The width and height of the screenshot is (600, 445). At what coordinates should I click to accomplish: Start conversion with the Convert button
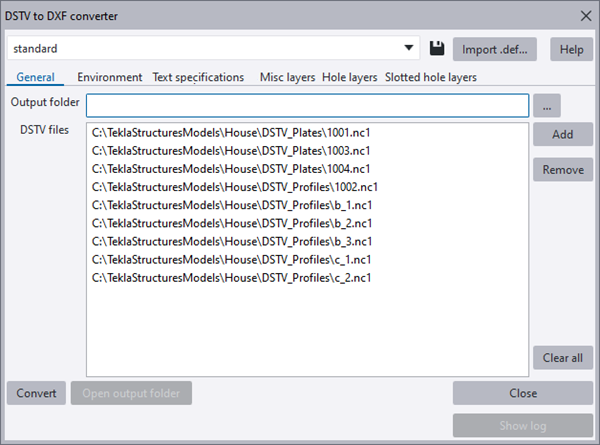tap(36, 392)
